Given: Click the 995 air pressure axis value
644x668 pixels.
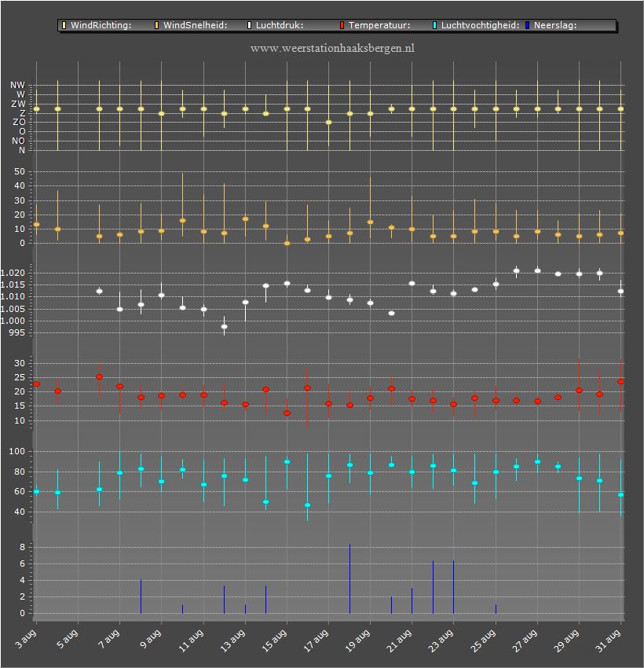Looking at the screenshot, I should pyautogui.click(x=17, y=332).
